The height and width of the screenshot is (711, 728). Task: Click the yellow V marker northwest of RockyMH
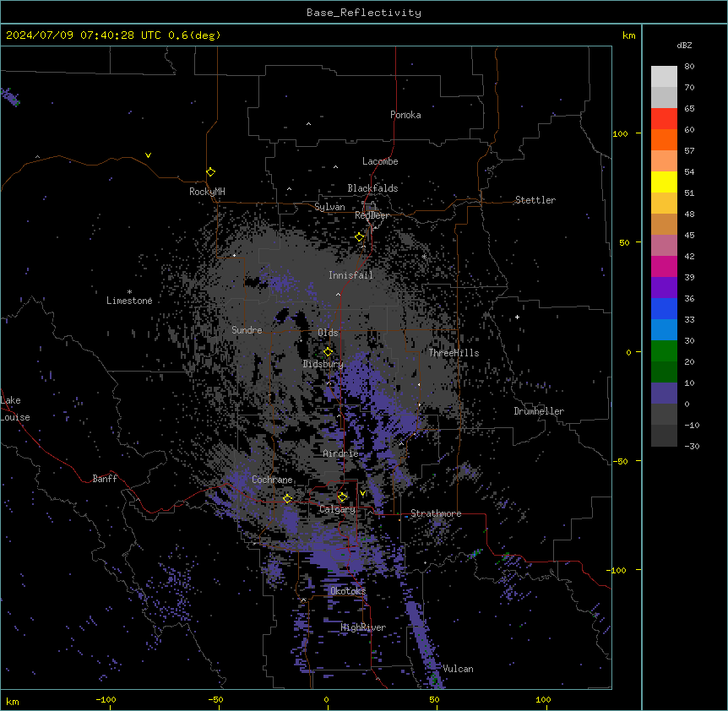[148, 155]
